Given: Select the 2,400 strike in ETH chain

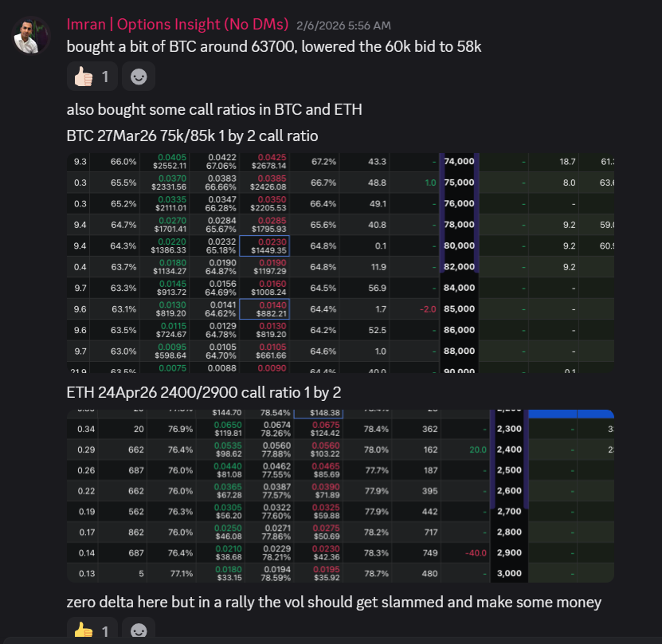Looking at the screenshot, I should (509, 449).
